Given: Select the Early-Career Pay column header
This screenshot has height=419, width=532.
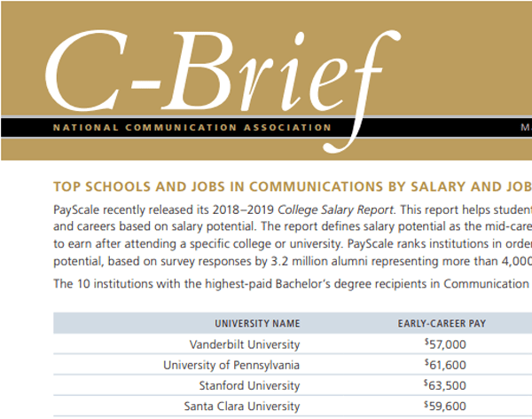Looking at the screenshot, I should point(442,323).
